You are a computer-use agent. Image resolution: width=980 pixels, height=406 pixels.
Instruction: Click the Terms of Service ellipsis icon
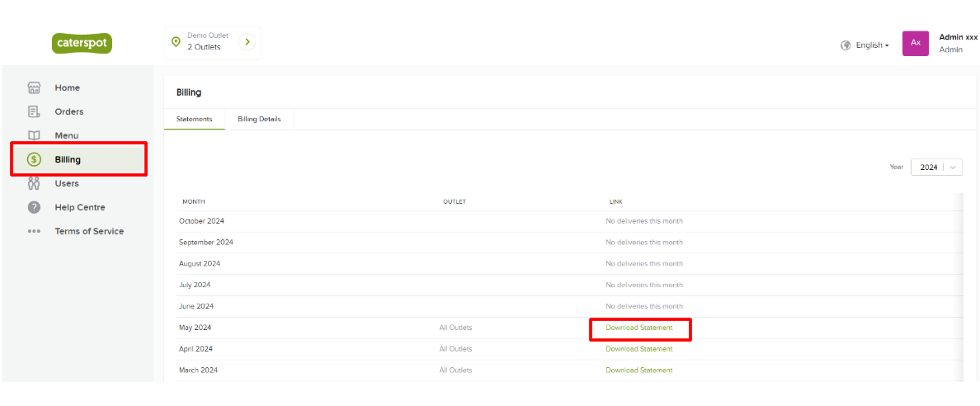34,231
